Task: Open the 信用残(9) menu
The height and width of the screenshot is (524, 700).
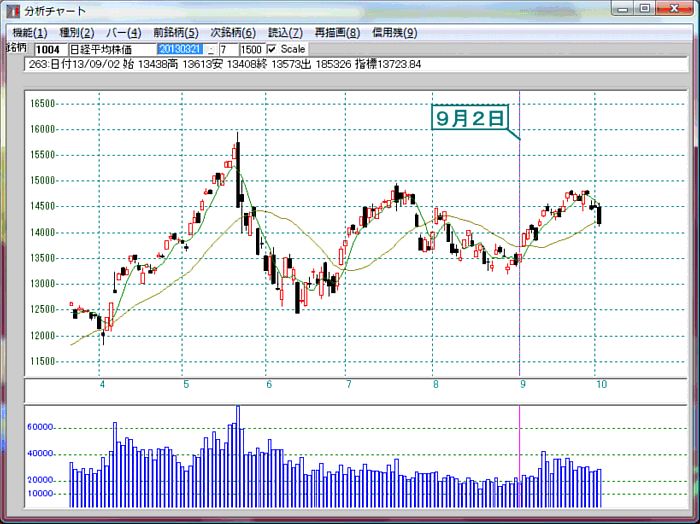Action: [395, 33]
